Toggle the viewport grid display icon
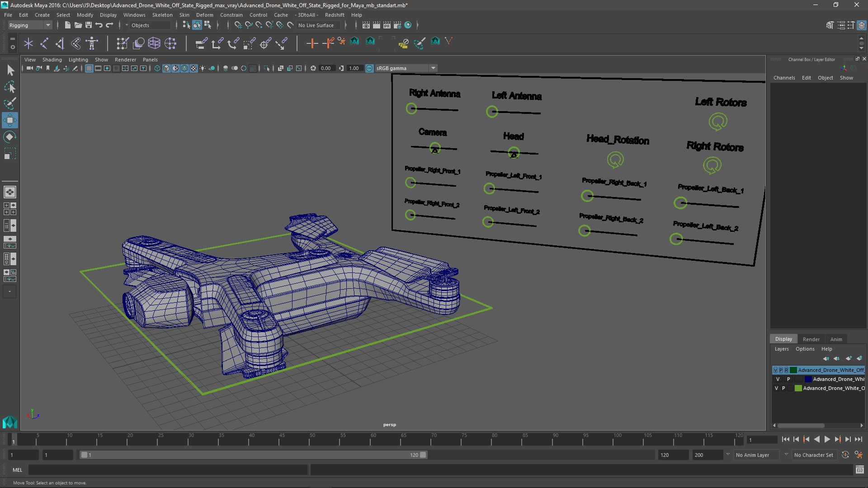This screenshot has width=868, height=488. pos(89,68)
